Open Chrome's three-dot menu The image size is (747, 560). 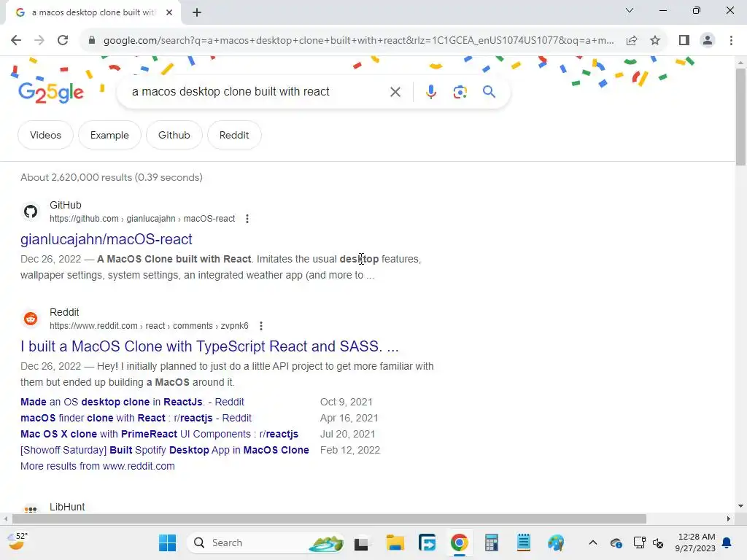[x=731, y=41]
